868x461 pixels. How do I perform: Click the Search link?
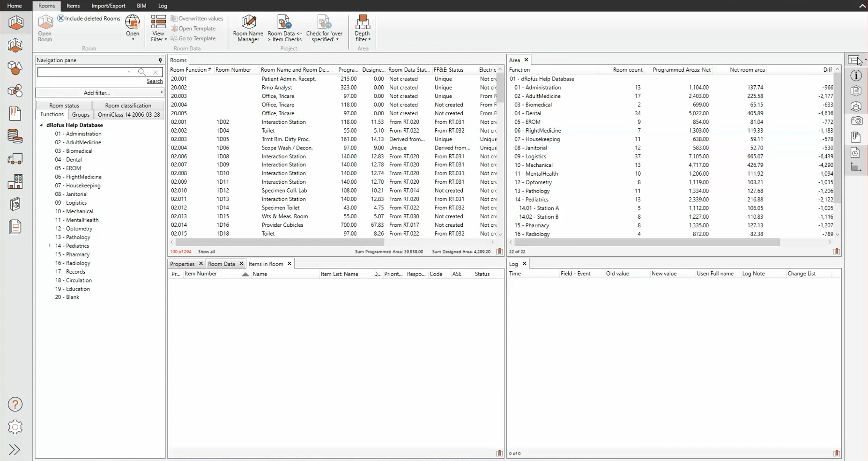pos(155,81)
